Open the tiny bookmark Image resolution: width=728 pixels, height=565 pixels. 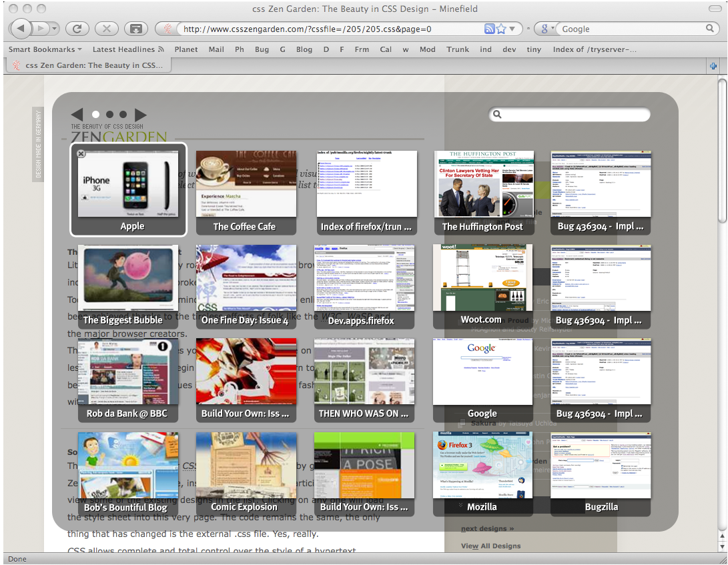tap(533, 49)
